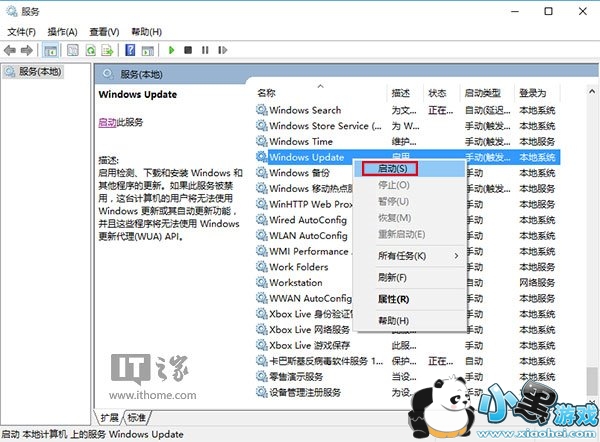The height and width of the screenshot is (442, 600).
Task: Choose 属性(R) in the context menu
Action: click(x=410, y=299)
